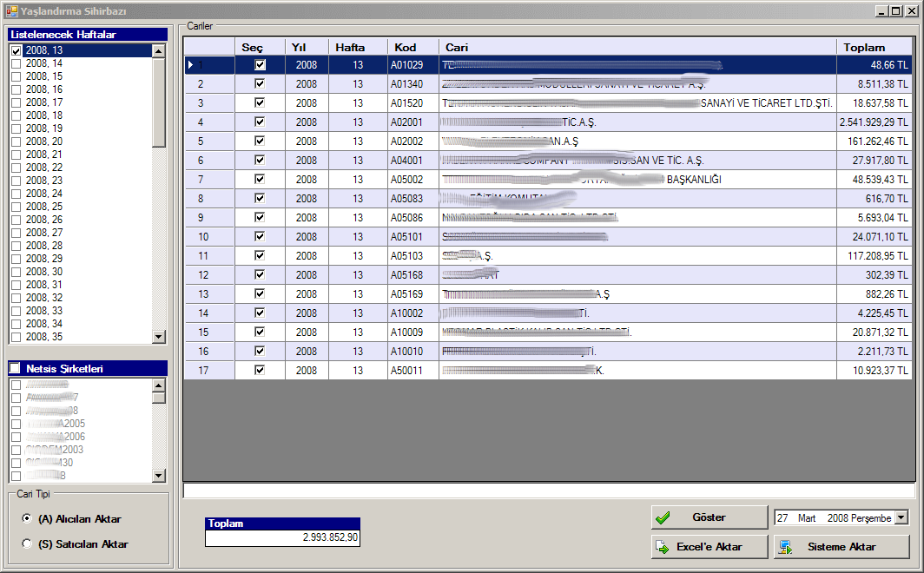The height and width of the screenshot is (573, 924).
Task: Click the row selector arrow of row 1
Action: [191, 65]
